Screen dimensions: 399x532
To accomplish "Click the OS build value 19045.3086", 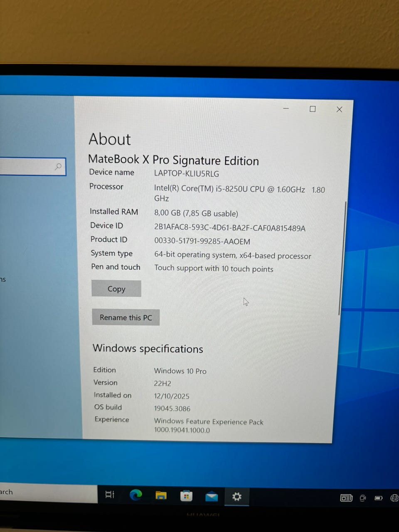I will coord(172,409).
